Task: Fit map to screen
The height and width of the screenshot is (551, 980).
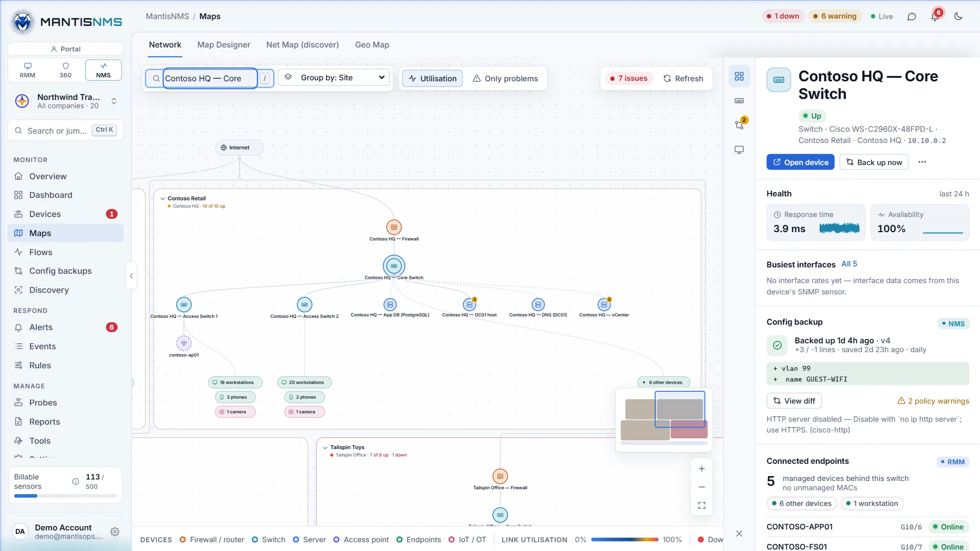Action: click(702, 505)
